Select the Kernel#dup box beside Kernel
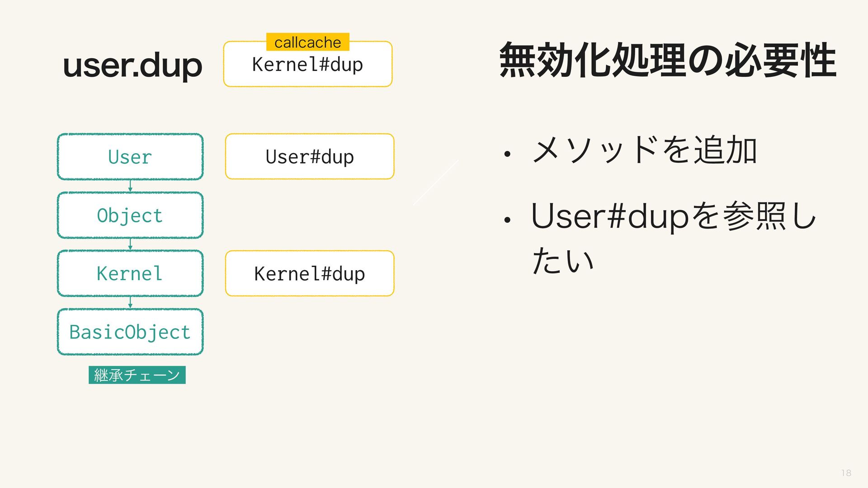Viewport: 868px width, 488px height. click(310, 273)
